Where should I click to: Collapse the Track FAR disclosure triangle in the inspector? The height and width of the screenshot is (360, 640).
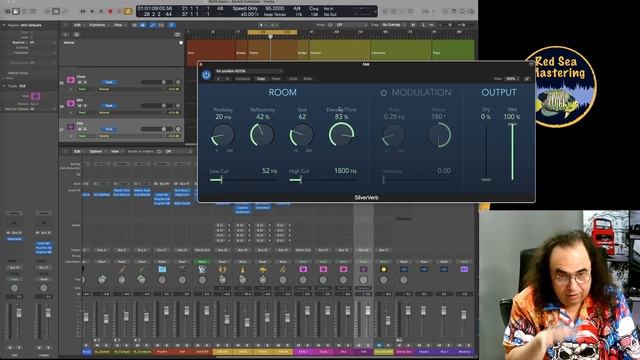coord(4,86)
